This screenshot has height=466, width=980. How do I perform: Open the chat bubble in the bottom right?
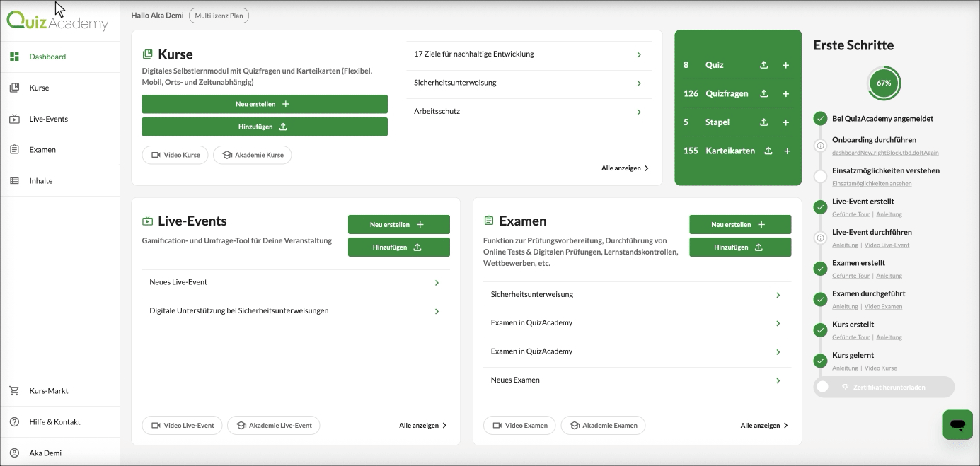[x=957, y=424]
